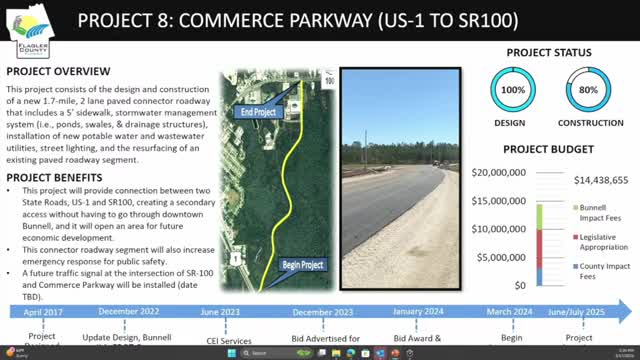Click the Legislative Appropriation legend swatch
Image resolution: width=640 pixels, height=360 pixels.
(x=576, y=237)
